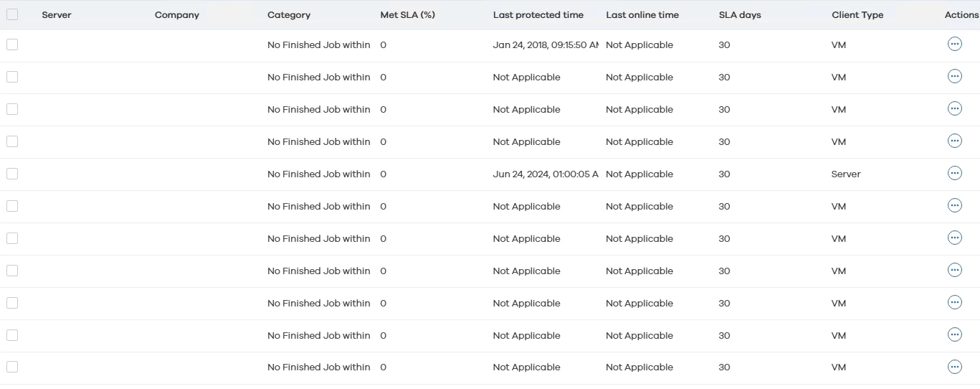Open the third row's actions ellipsis menu
Viewport: 980px width, 389px height.
pyautogui.click(x=954, y=108)
